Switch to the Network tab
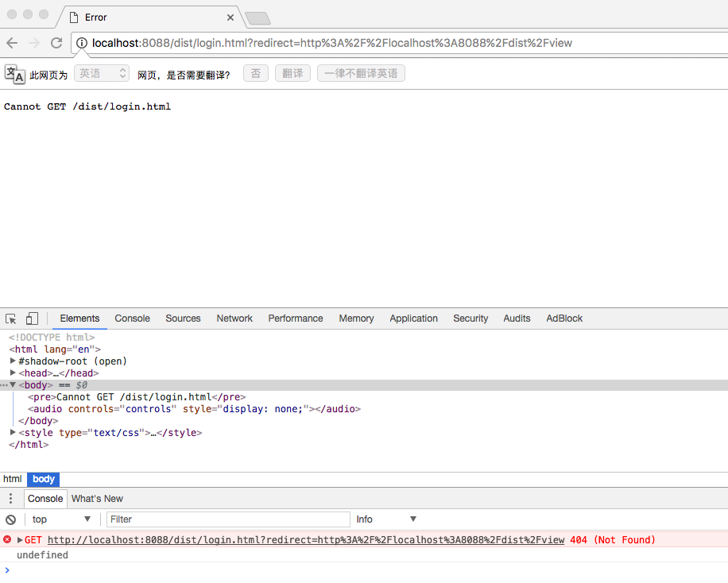728x583 pixels. [x=234, y=319]
